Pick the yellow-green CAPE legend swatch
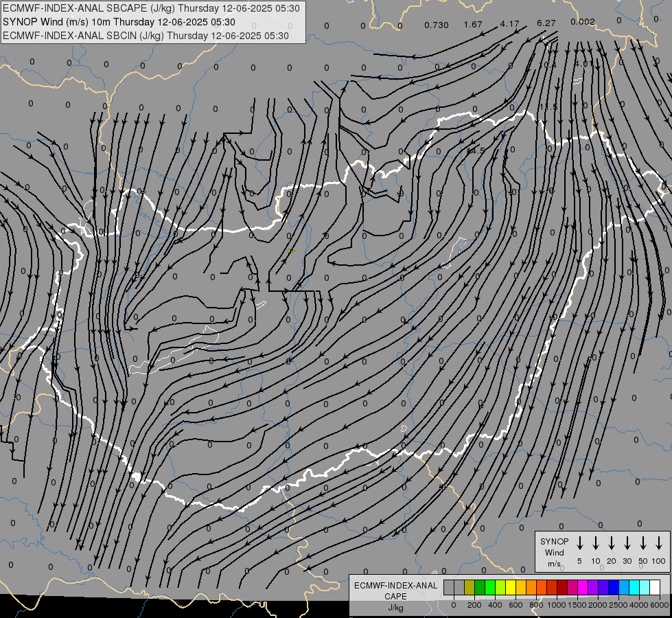The height and width of the screenshot is (618, 672). 500,587
